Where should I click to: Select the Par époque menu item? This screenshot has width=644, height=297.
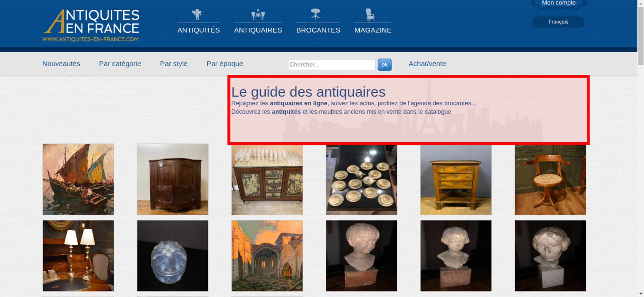(x=225, y=64)
